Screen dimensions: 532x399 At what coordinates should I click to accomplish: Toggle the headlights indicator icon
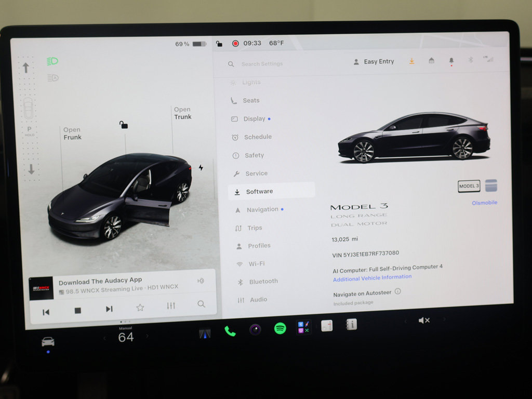coord(52,61)
